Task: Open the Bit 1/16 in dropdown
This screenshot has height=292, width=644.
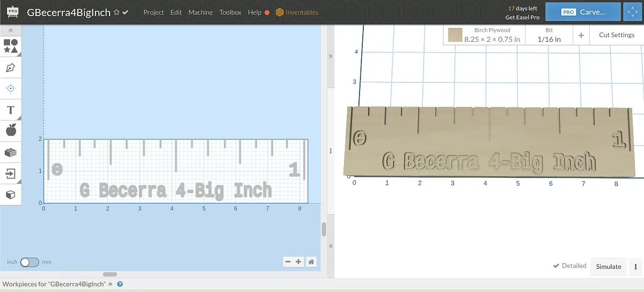Action: click(549, 35)
